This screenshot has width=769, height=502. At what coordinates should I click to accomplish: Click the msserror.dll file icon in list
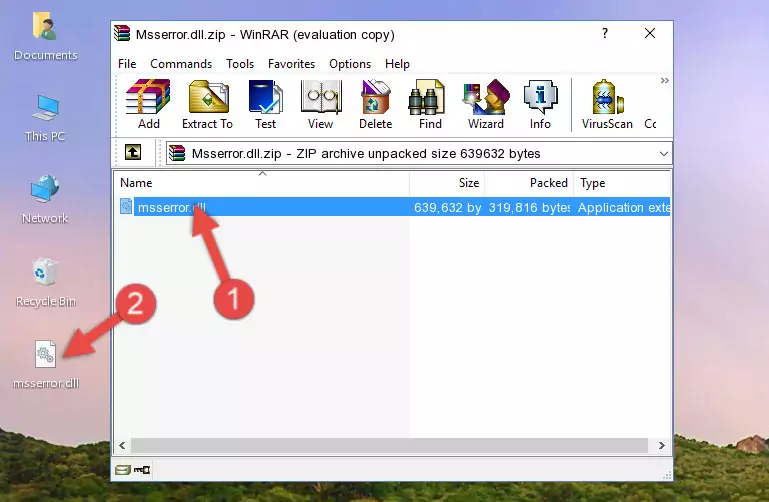point(126,206)
